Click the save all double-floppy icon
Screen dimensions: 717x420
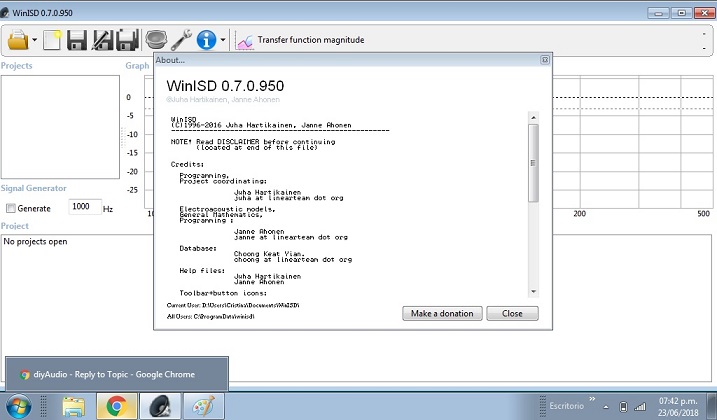pos(128,40)
